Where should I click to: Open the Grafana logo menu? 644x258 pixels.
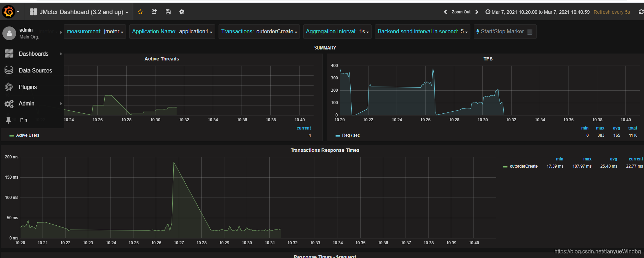coord(11,12)
